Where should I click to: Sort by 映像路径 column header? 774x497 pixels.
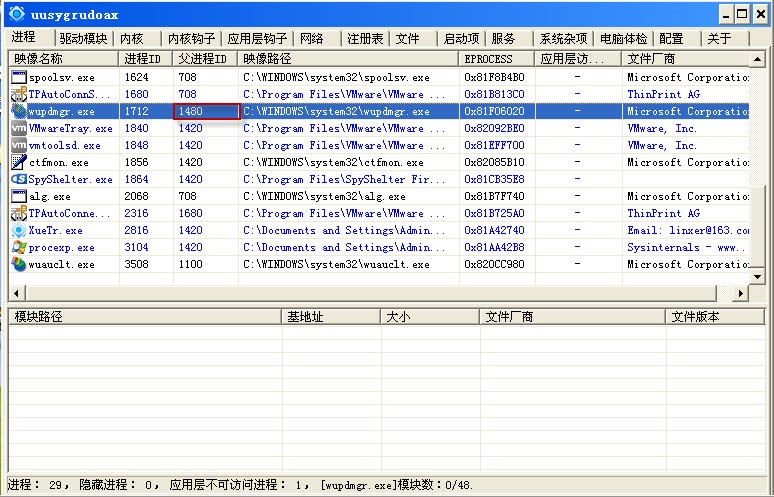(x=348, y=59)
